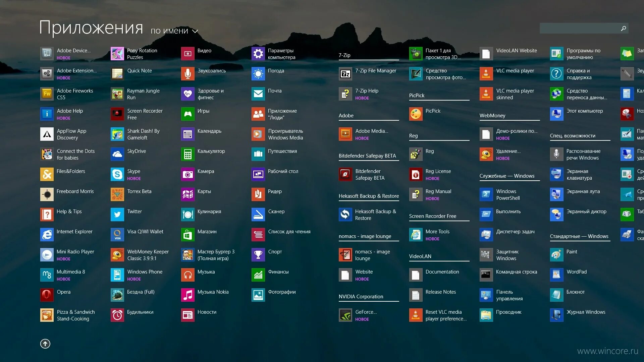
Task: Open the Twitter app icon
Action: [x=117, y=215]
